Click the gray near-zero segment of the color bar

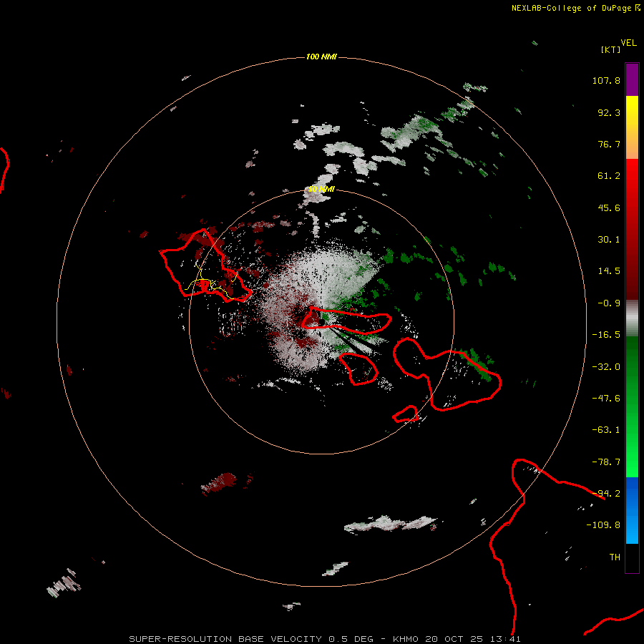click(632, 318)
